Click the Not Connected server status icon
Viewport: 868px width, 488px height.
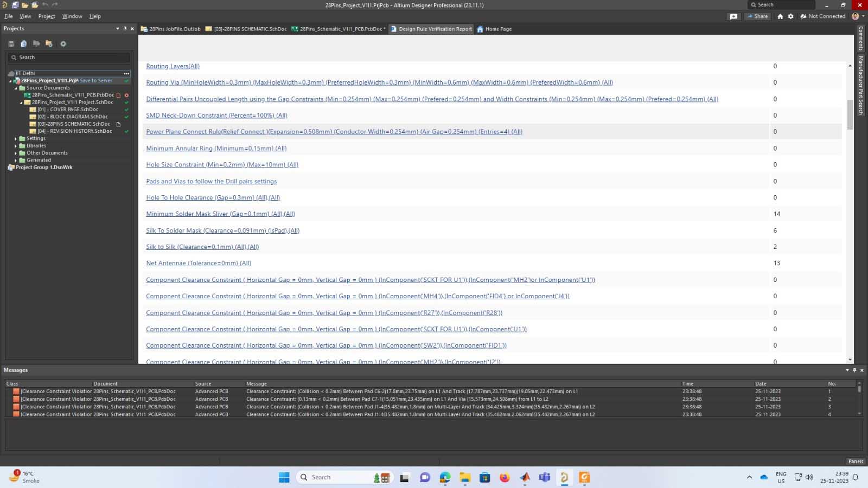pos(803,16)
